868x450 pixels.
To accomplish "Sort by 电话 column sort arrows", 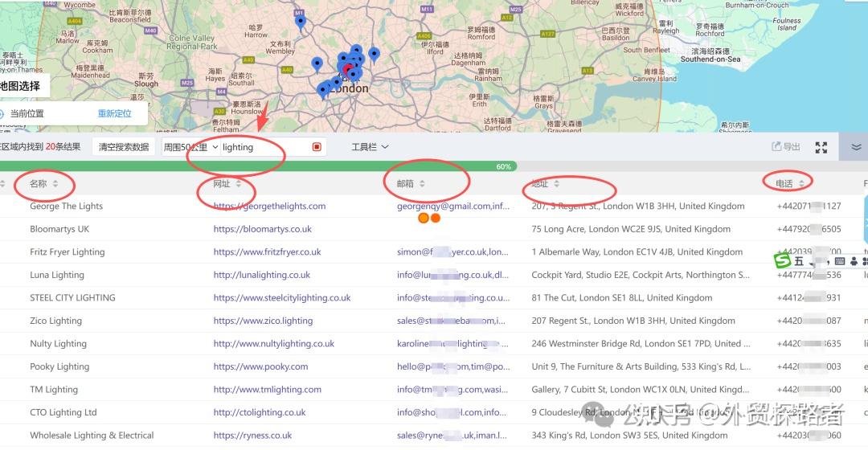I will pyautogui.click(x=801, y=184).
